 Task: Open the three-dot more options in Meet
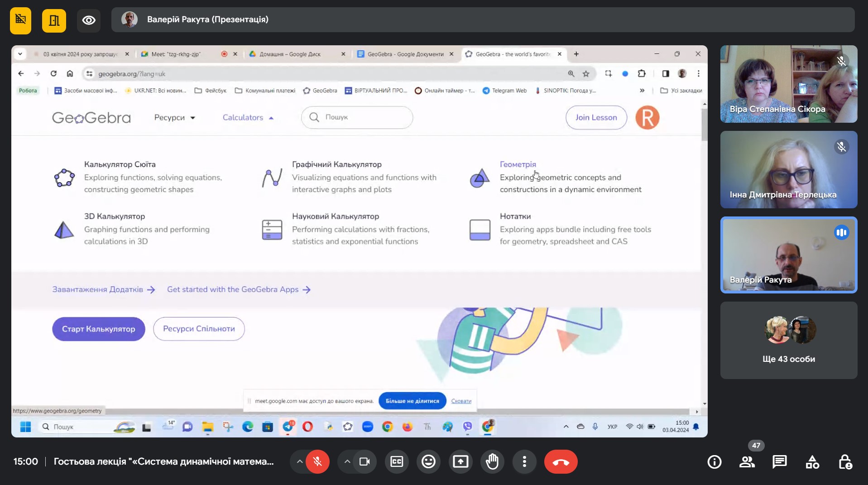(x=524, y=462)
